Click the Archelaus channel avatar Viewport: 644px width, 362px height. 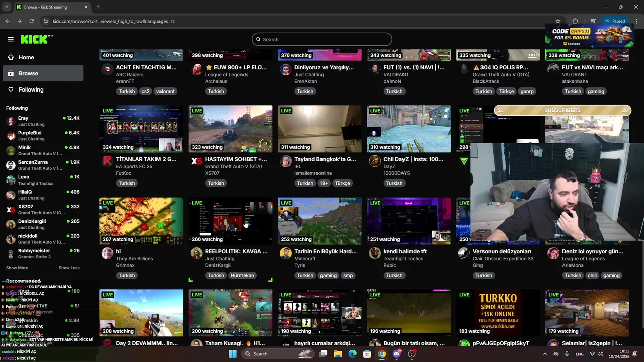point(197,69)
